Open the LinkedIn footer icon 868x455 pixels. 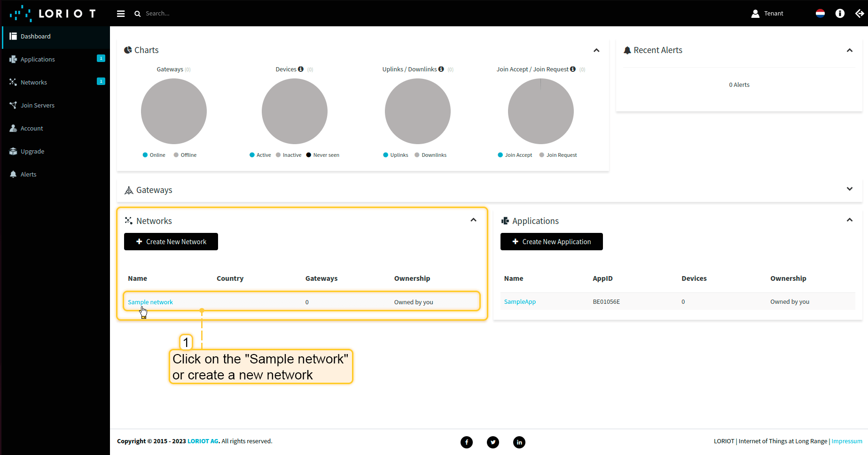(x=519, y=442)
